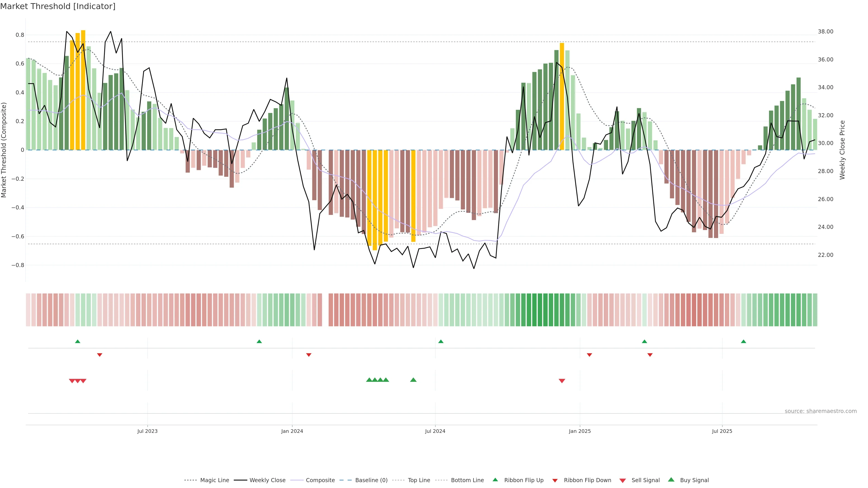This screenshot has height=488, width=868.
Task: Click the Buy Signal legend triangle icon
Action: [x=671, y=480]
